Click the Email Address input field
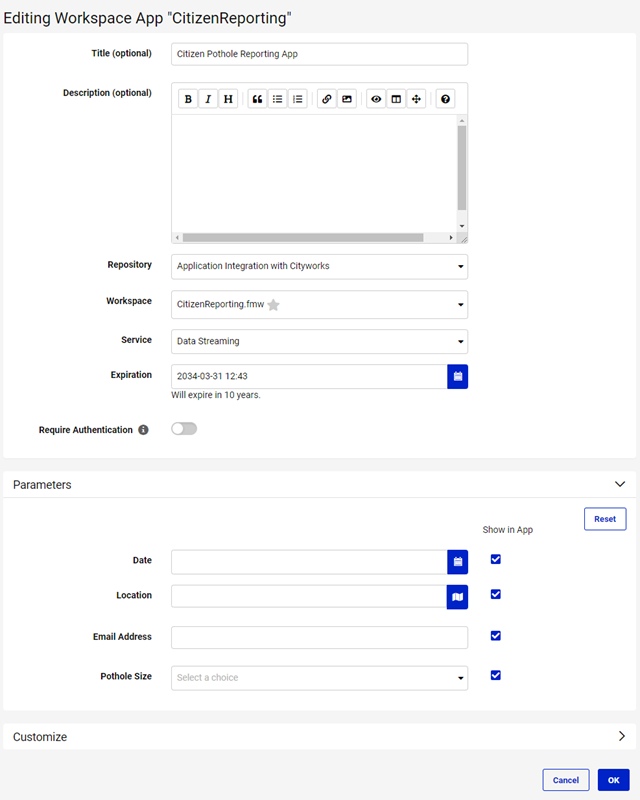 point(319,638)
